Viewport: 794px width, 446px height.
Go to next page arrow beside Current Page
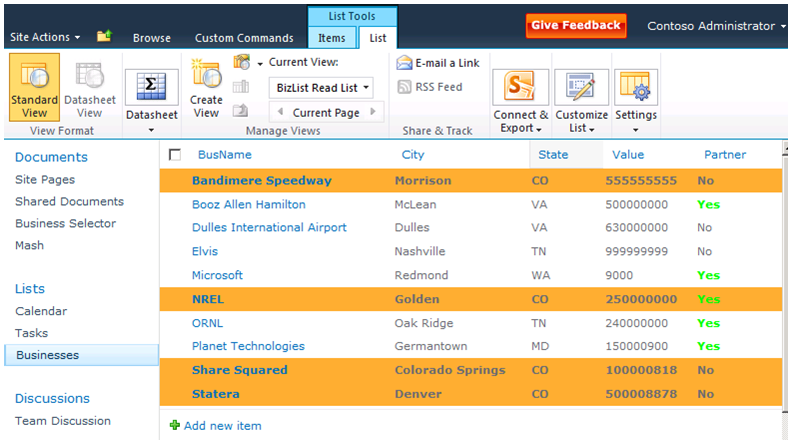[374, 113]
